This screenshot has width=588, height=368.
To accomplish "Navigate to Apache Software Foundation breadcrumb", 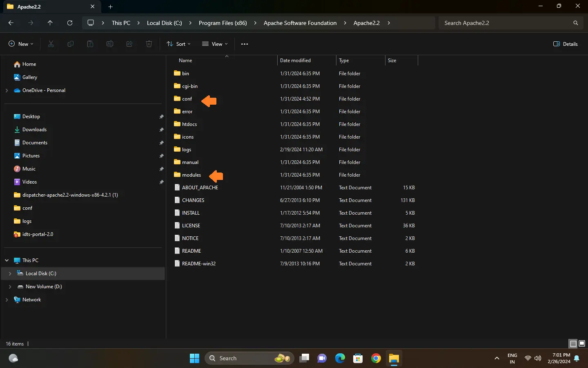I will click(300, 23).
